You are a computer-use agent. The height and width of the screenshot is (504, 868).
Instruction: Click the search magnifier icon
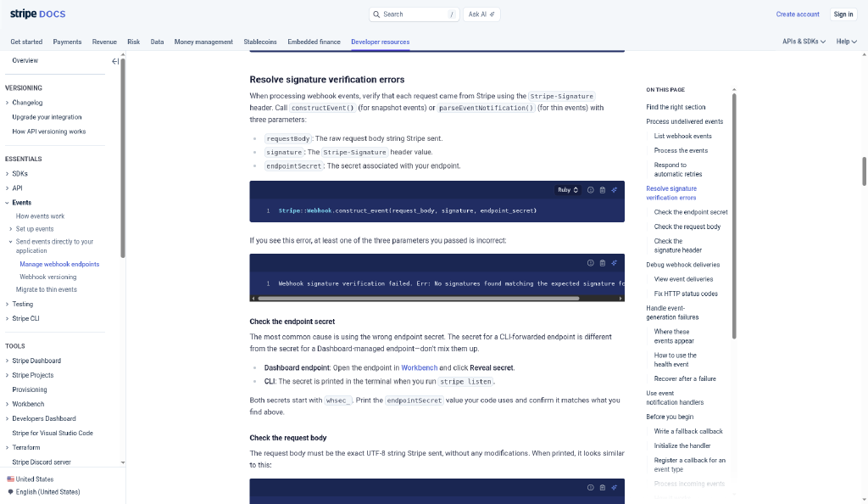coord(376,14)
